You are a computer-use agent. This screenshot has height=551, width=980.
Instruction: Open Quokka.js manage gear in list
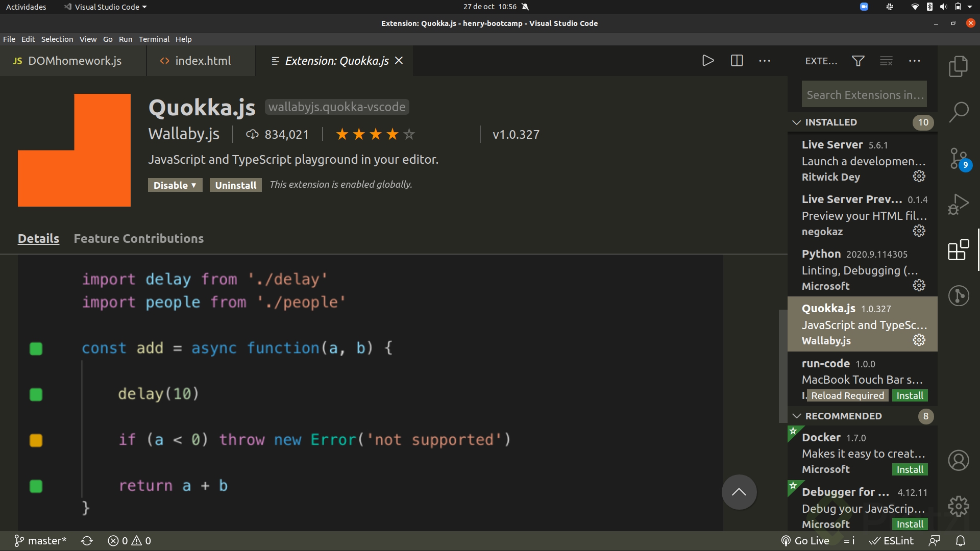(919, 340)
